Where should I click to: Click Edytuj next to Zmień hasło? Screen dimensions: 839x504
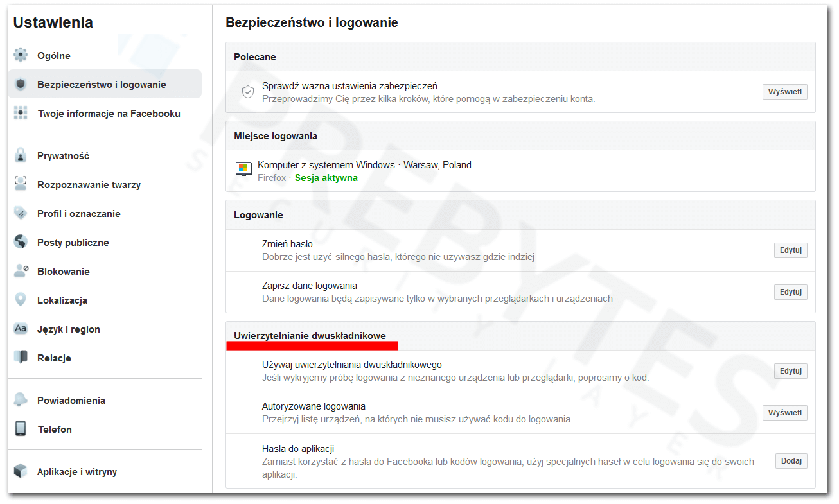(790, 250)
